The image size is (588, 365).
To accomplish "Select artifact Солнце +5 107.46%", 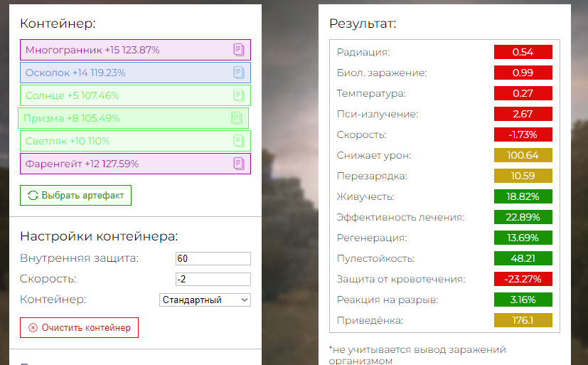I will point(135,95).
